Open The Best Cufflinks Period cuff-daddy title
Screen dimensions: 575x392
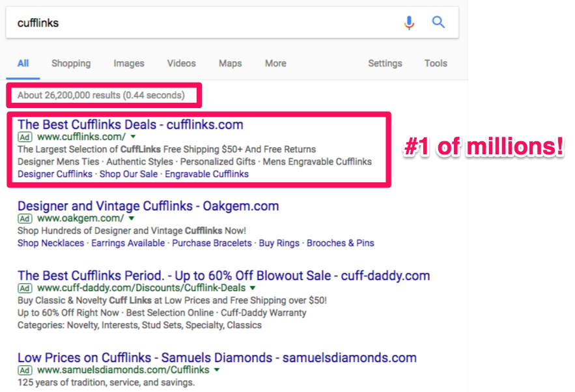tap(224, 275)
